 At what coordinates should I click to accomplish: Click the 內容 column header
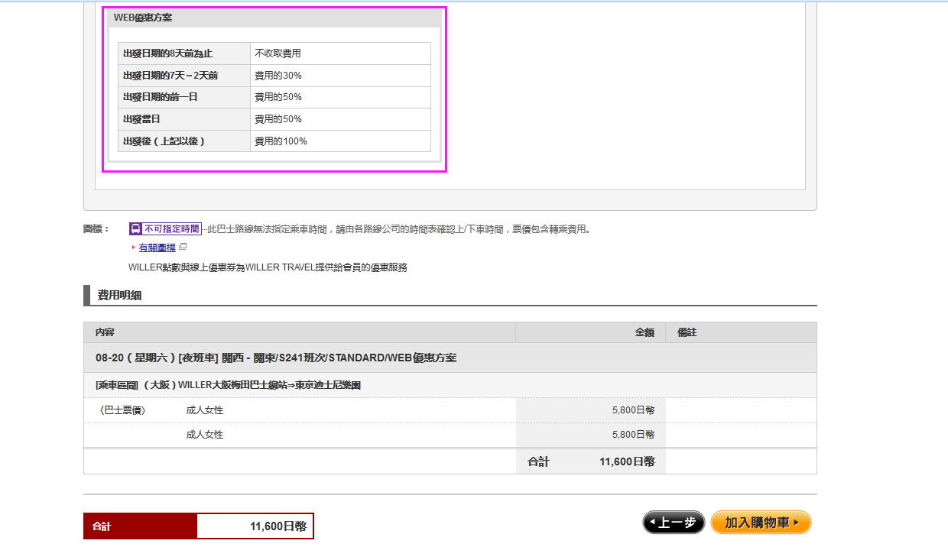pos(300,332)
